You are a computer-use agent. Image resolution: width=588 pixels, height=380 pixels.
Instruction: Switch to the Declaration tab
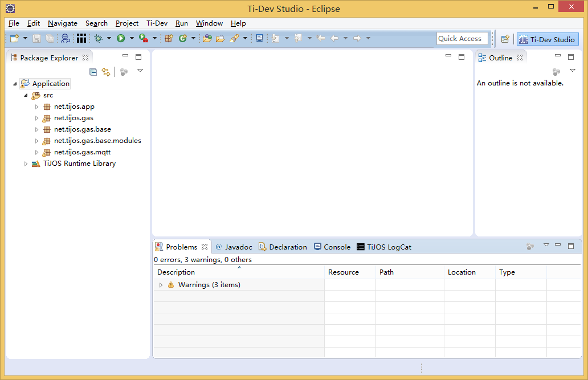click(283, 247)
